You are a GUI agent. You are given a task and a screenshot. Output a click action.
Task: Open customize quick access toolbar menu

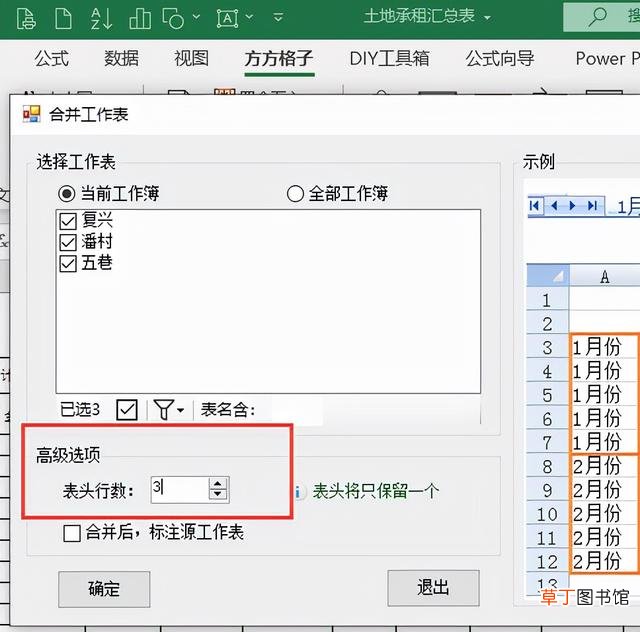[278, 18]
